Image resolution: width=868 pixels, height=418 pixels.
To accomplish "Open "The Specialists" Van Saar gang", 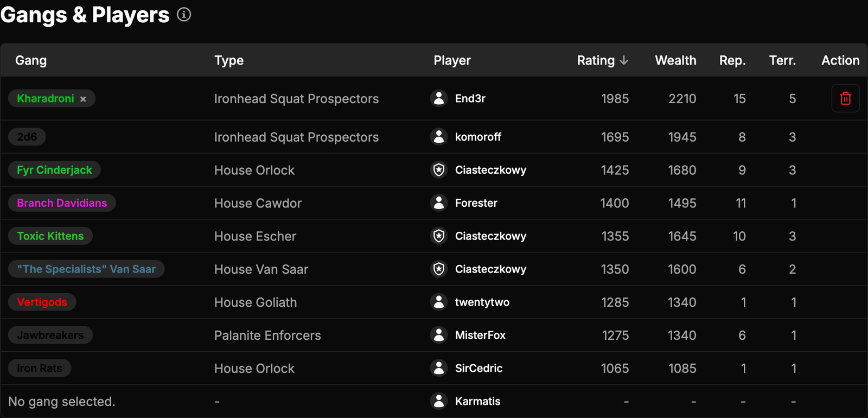I will click(86, 269).
